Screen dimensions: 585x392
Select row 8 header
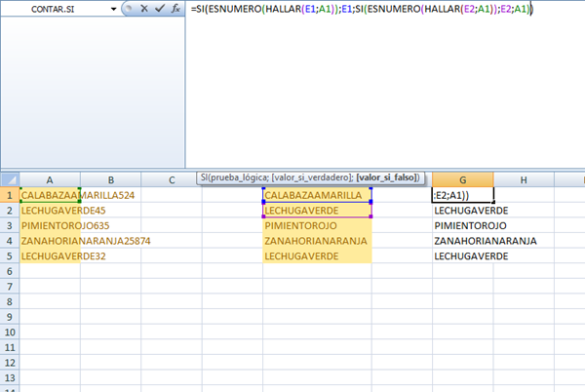[x=10, y=301]
